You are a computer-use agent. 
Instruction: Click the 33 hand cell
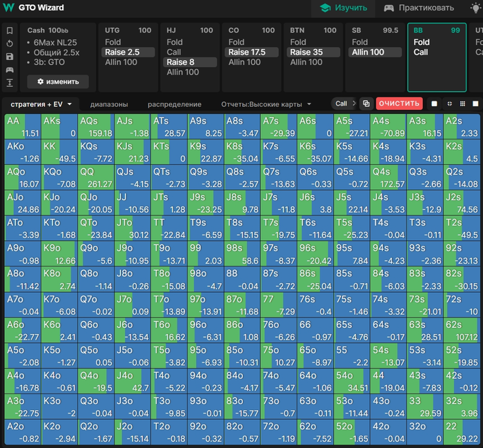pos(424,407)
